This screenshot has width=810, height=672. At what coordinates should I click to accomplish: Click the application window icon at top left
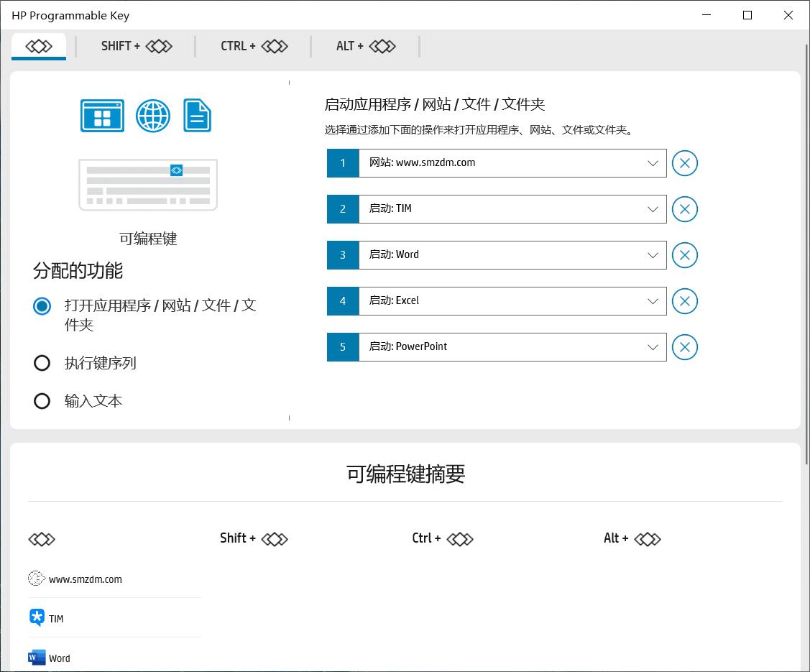click(x=102, y=116)
